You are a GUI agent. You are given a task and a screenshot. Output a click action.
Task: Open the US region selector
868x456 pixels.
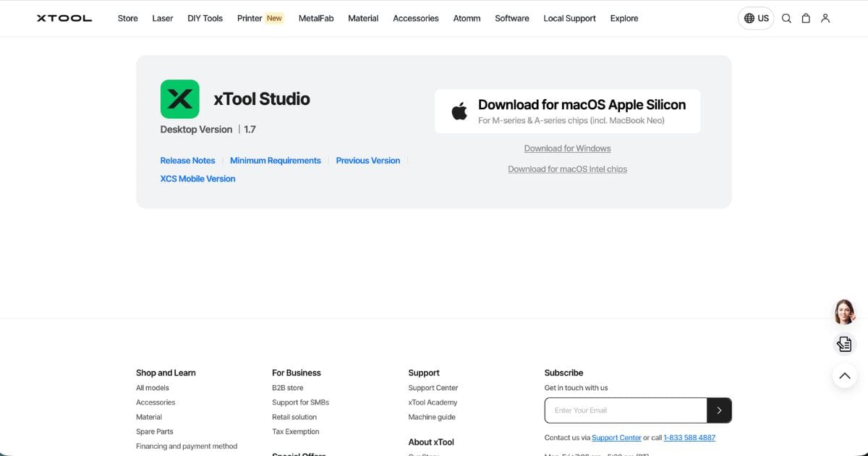[x=756, y=18]
